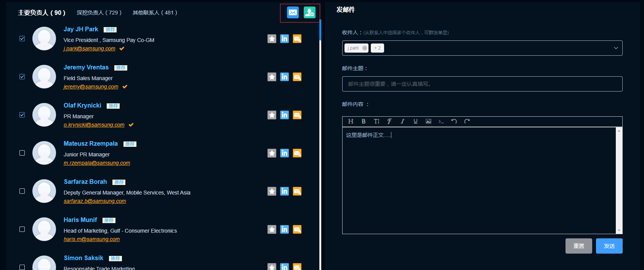Click the 发送 send button

[609, 246]
